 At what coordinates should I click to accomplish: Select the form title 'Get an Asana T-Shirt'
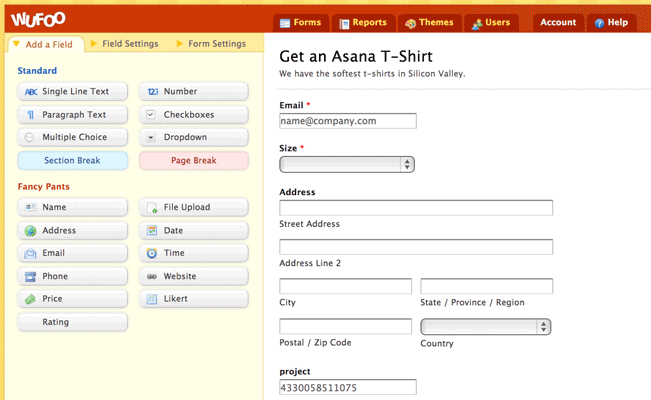[356, 56]
